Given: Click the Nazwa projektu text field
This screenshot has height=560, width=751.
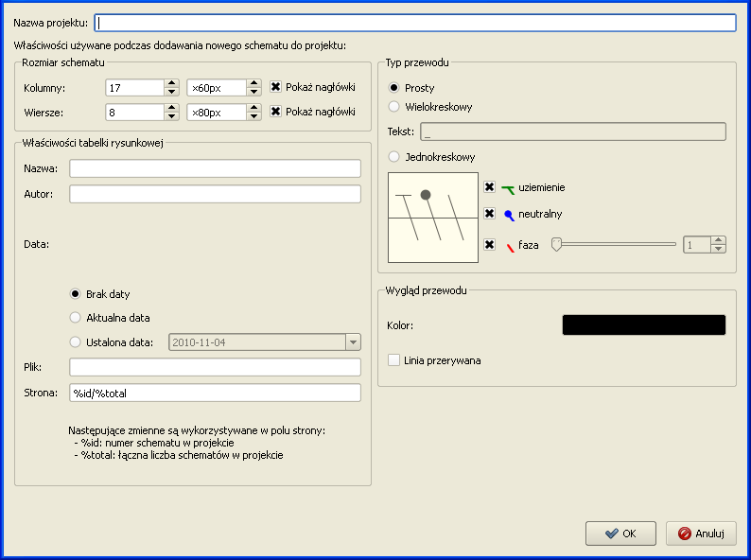Looking at the screenshot, I should tap(416, 22).
